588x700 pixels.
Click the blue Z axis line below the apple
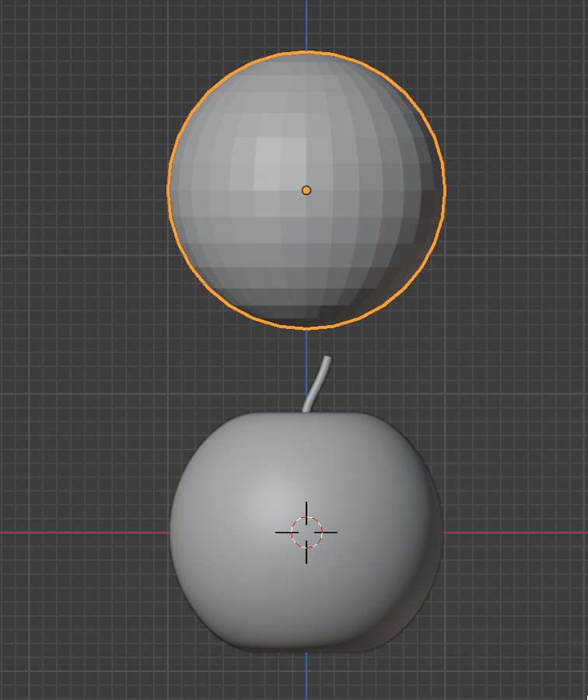(306, 677)
